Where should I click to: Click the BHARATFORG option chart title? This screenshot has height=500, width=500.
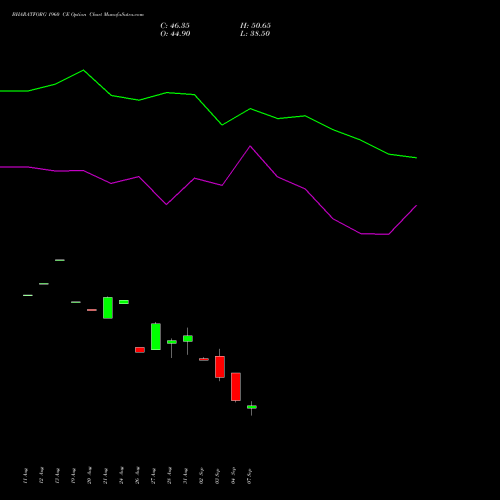[78, 15]
